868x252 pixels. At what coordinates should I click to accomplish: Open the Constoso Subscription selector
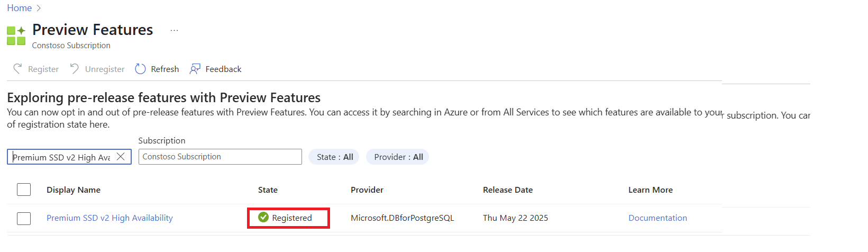coord(220,157)
